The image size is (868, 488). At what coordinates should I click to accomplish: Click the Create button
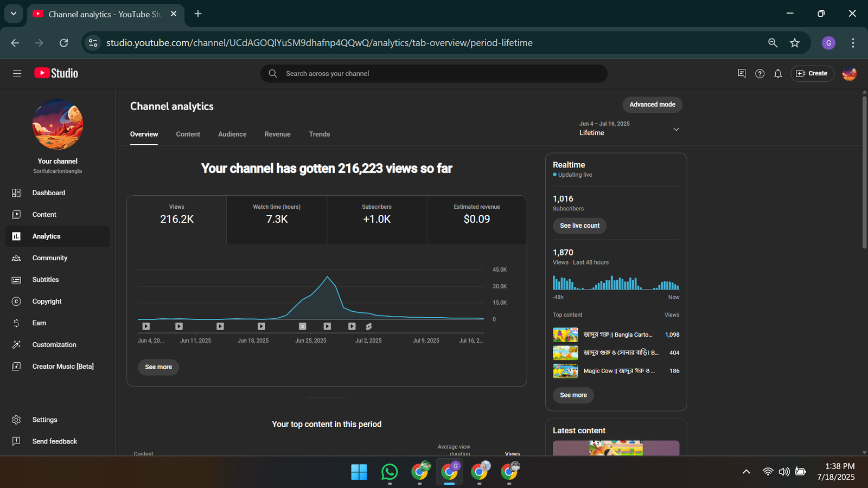(812, 73)
